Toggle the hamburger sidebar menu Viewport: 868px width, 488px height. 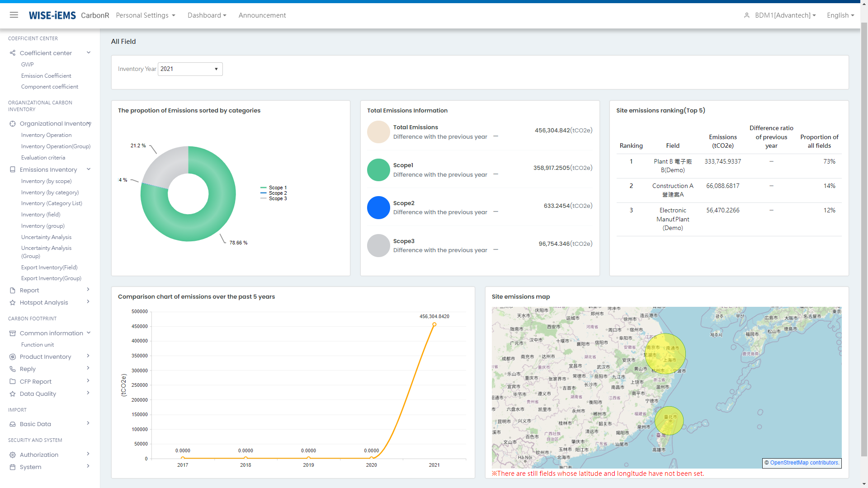(x=14, y=15)
